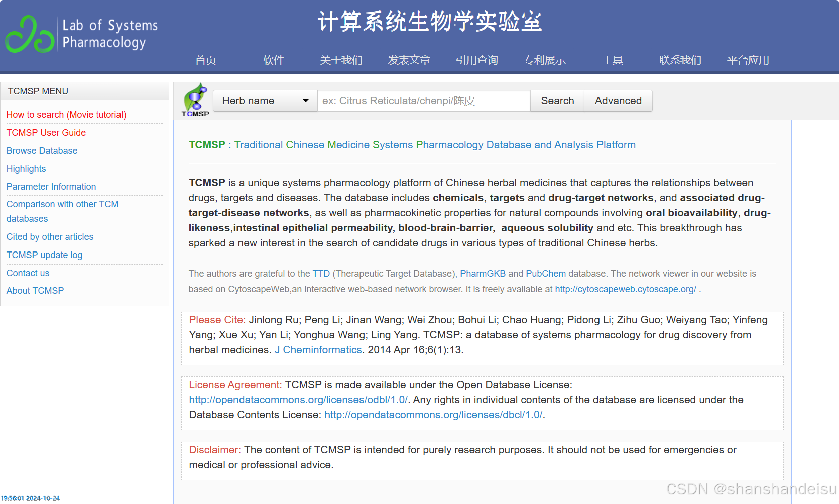The image size is (839, 504).
Task: Open the J Cheminformatics journal link
Action: 318,350
